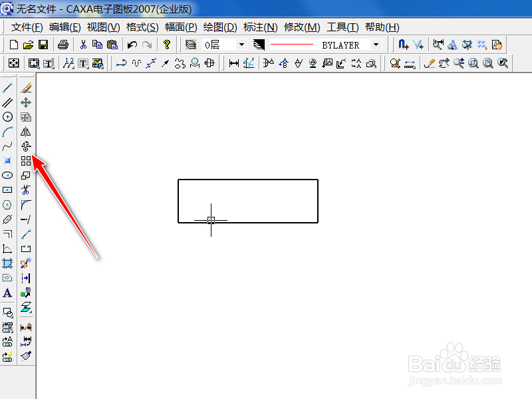Click the text T frame icon
532x399 pixels.
83,63
